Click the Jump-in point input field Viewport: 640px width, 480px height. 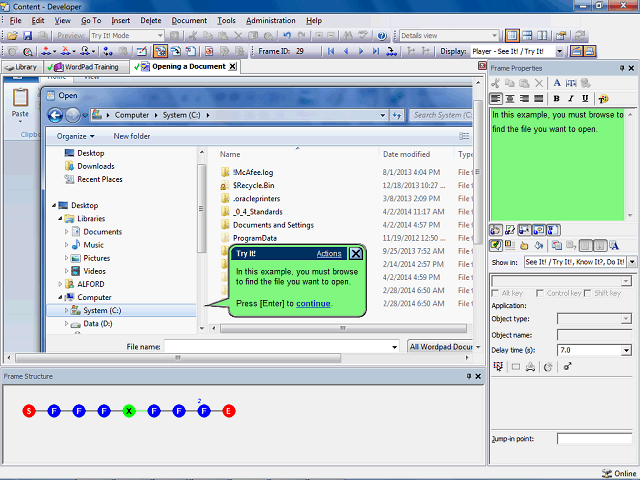click(x=594, y=439)
